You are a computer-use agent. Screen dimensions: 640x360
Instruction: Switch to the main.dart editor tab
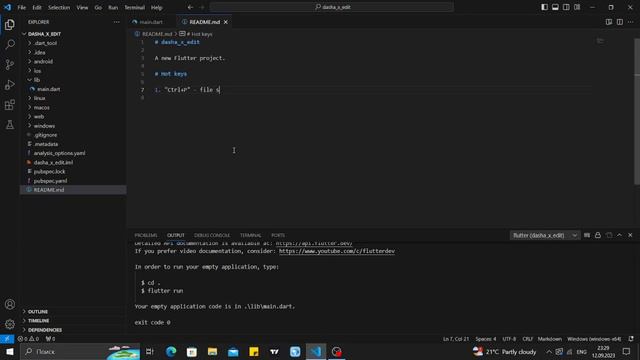tap(151, 22)
